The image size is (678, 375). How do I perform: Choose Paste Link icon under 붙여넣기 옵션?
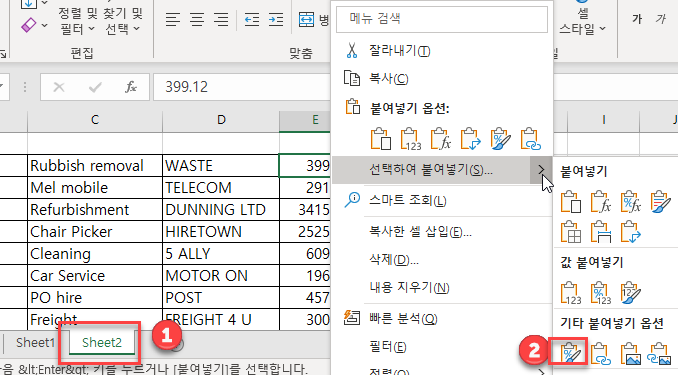531,139
